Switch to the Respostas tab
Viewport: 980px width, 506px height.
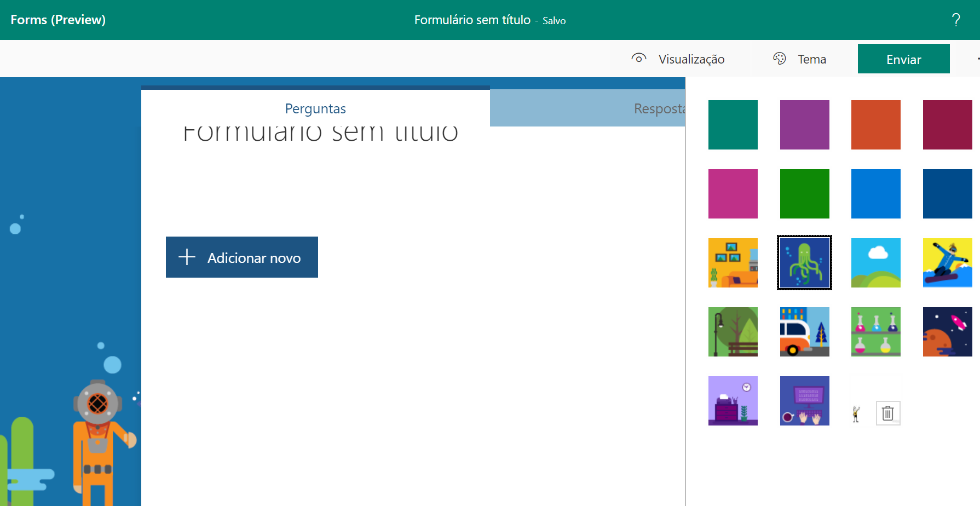coord(587,108)
